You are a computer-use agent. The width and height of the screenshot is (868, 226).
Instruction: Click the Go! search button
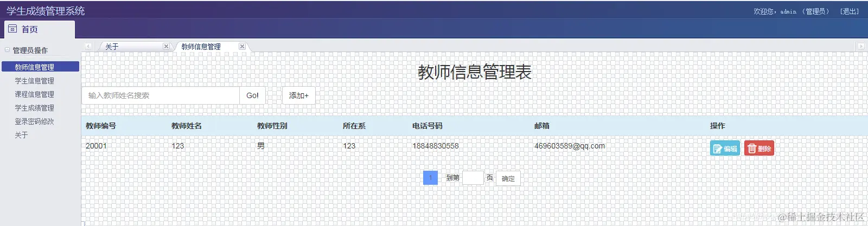252,95
